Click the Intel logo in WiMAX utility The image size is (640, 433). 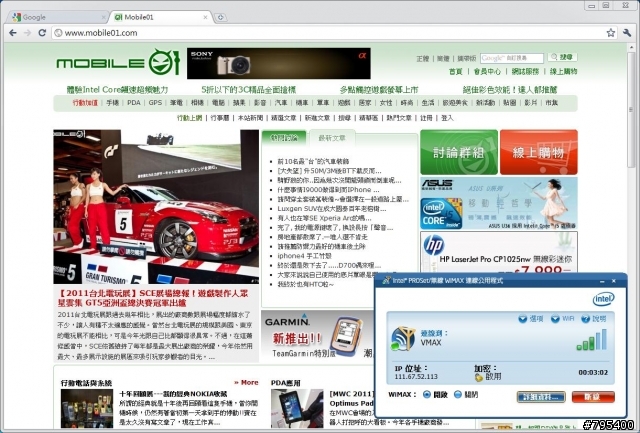[x=603, y=299]
